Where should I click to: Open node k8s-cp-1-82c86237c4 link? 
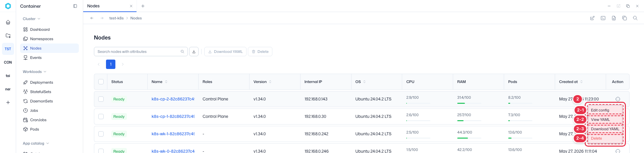tap(173, 117)
